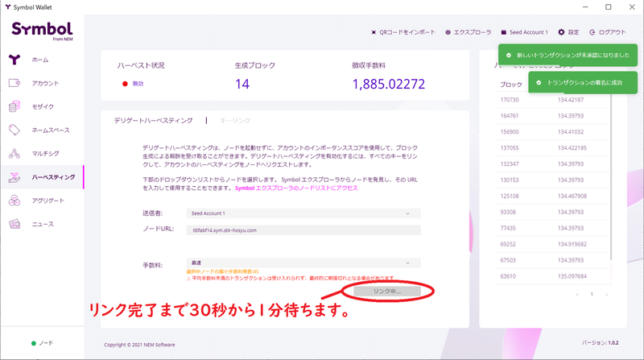
Task: Click the ログアウト text
Action: (612, 32)
